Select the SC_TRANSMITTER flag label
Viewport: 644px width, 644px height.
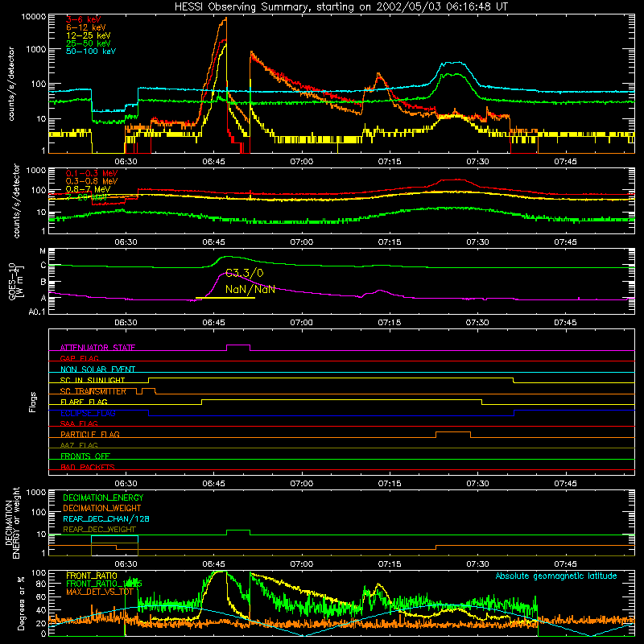[x=93, y=391]
